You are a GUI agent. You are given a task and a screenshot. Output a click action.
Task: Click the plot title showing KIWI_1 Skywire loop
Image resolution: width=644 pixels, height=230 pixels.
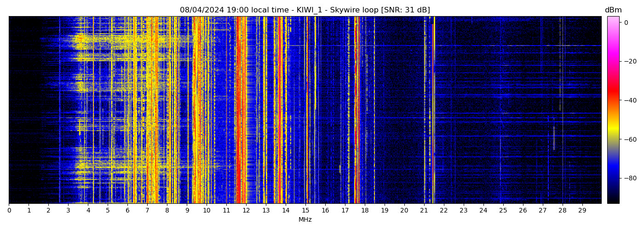pyautogui.click(x=305, y=10)
